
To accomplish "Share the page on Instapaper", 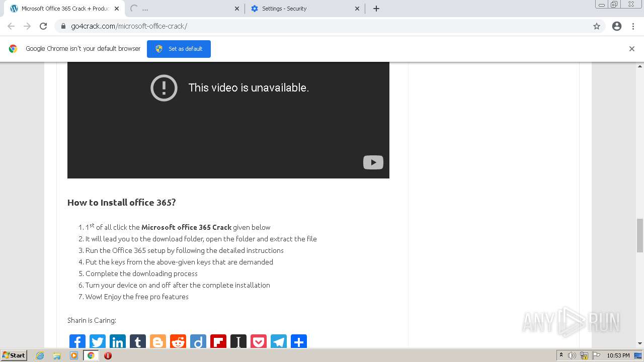I will [x=238, y=342].
